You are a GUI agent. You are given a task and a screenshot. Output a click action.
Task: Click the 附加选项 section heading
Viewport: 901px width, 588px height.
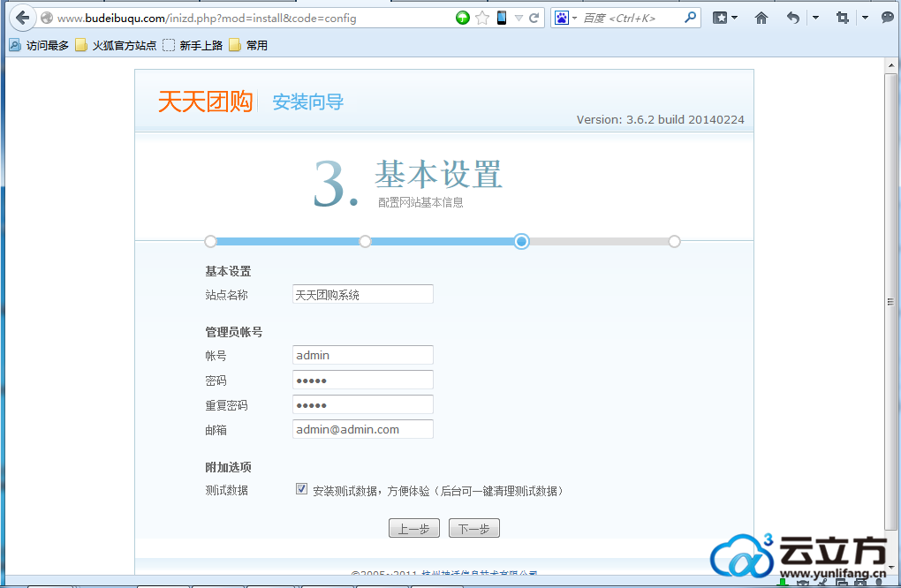pyautogui.click(x=228, y=467)
